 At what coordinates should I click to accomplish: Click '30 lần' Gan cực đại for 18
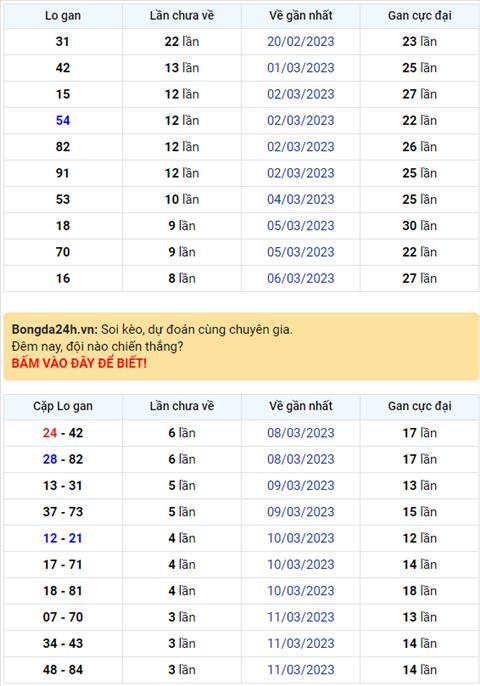click(x=420, y=225)
